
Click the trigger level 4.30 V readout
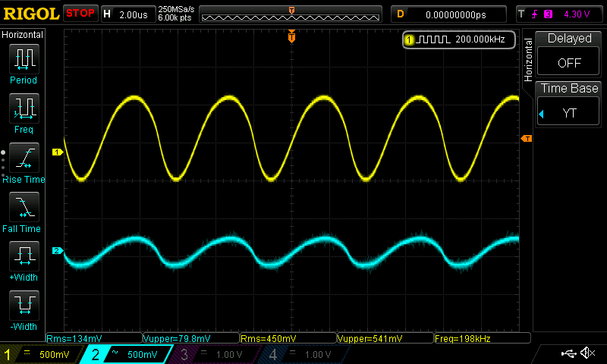pos(577,14)
